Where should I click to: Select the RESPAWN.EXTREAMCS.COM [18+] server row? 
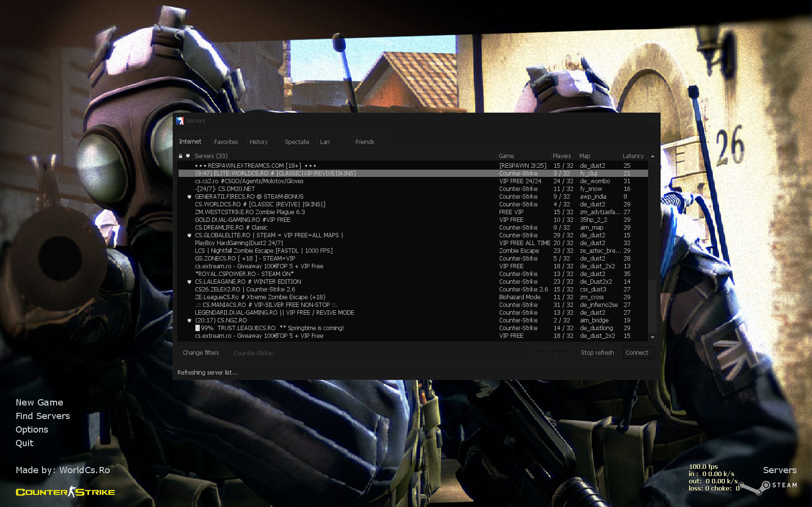(413, 166)
